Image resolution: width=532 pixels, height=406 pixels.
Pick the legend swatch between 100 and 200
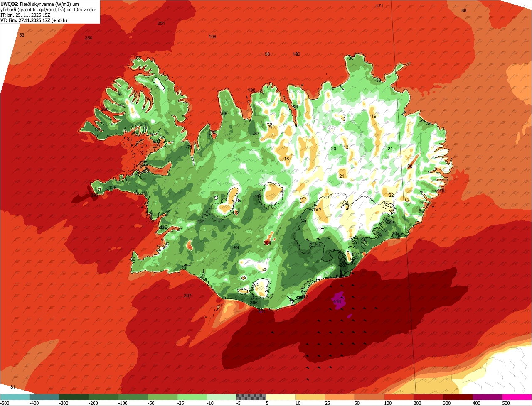[399, 397]
